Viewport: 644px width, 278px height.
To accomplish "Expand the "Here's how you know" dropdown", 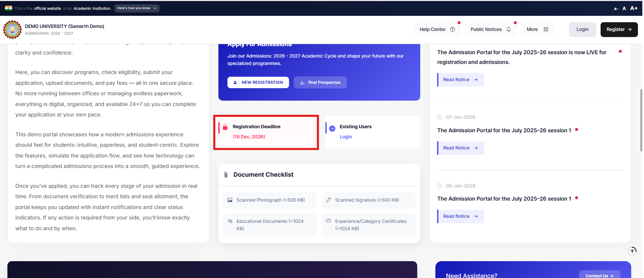I will (x=137, y=8).
